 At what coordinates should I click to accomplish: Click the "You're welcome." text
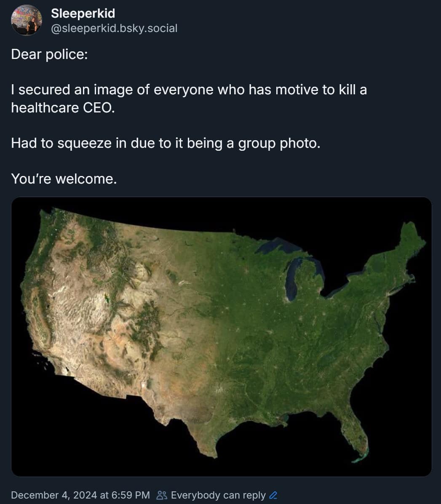(64, 179)
